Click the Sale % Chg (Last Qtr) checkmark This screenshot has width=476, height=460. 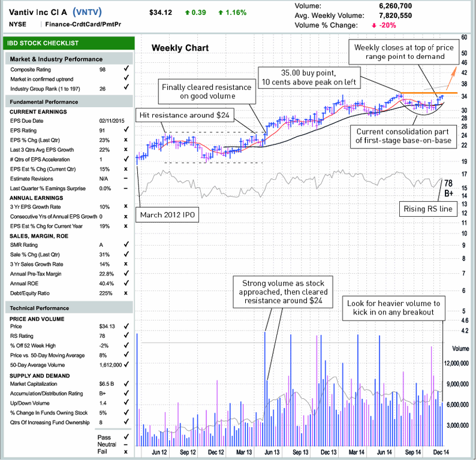[x=126, y=254]
